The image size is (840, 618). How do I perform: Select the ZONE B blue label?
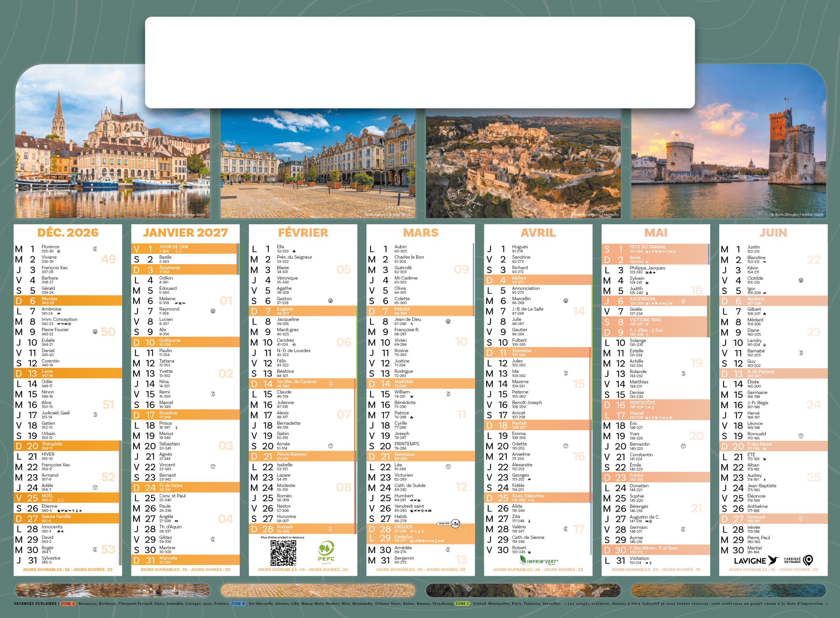point(238,603)
